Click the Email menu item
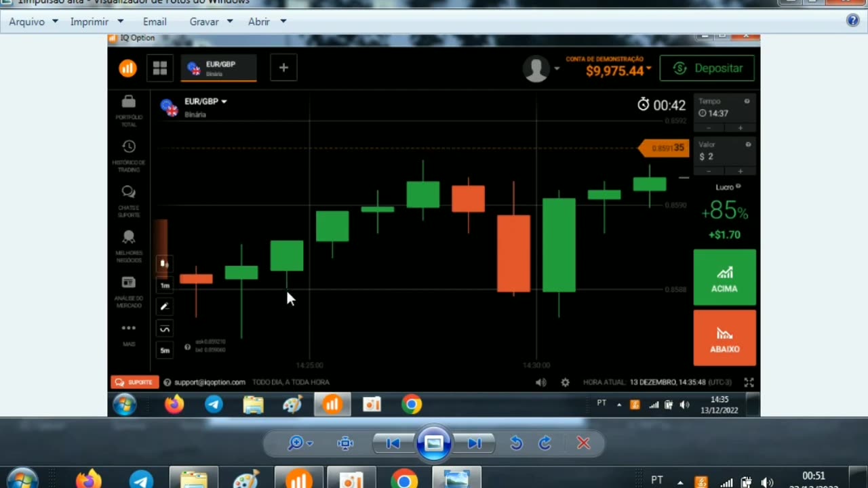The image size is (868, 488). pyautogui.click(x=155, y=22)
